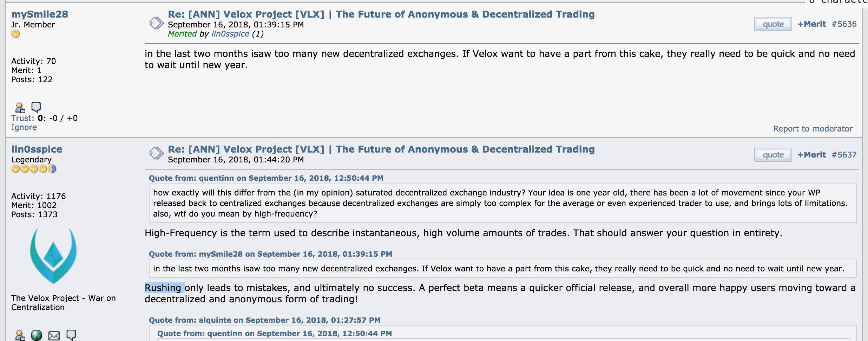This screenshot has width=868, height=341.
Task: Click lin0sspice's Velox avatar image
Action: pos(53,256)
